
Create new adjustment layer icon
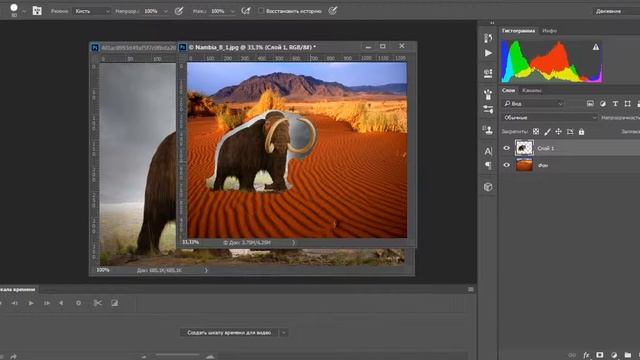(614, 355)
